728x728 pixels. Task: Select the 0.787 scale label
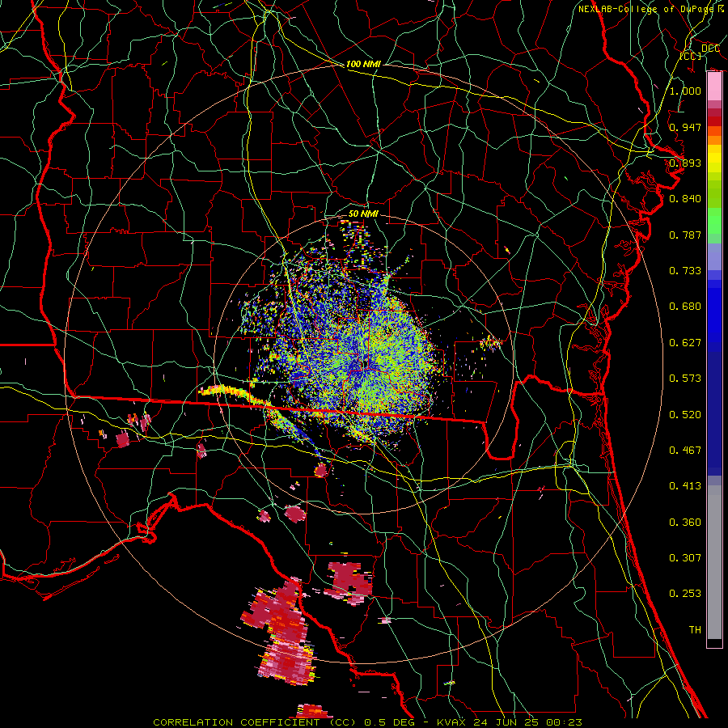point(685,235)
